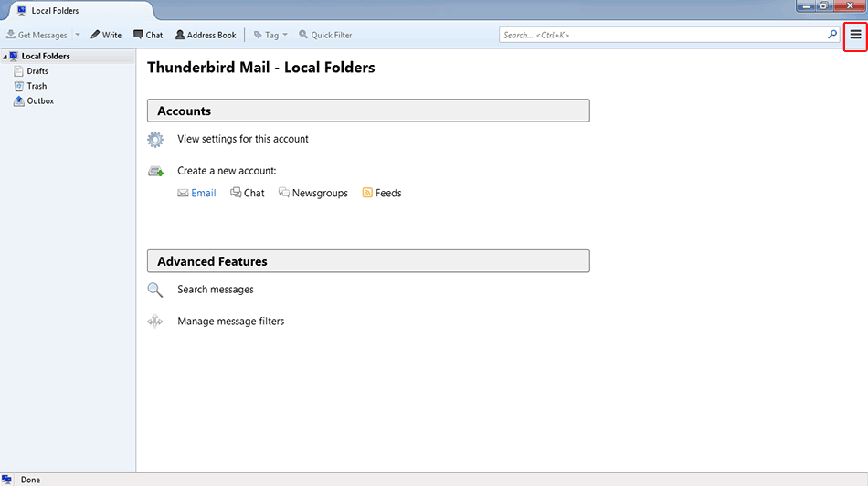Open the hamburger application menu
The width and height of the screenshot is (868, 486).
[855, 35]
